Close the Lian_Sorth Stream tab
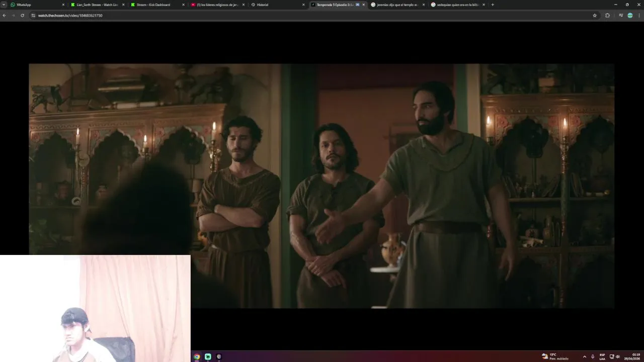The image size is (644, 362). (x=123, y=5)
